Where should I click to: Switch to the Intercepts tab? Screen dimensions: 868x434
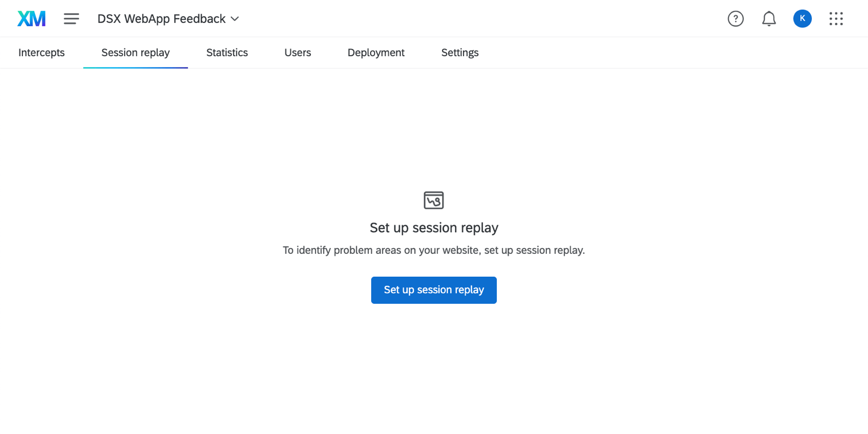(41, 53)
